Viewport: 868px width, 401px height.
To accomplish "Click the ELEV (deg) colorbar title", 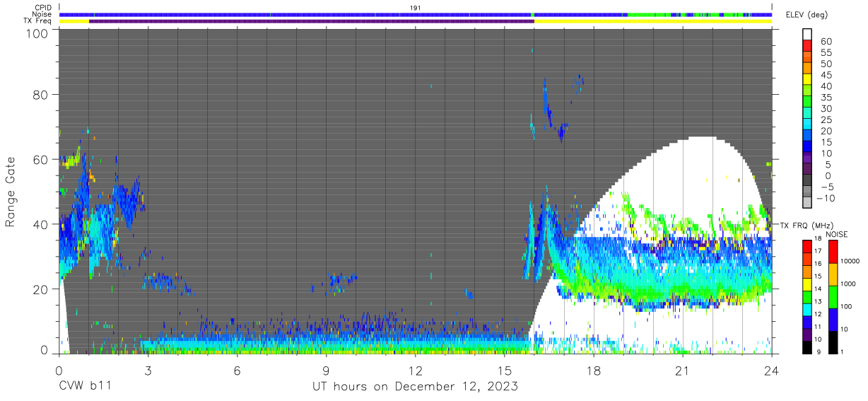I will click(x=807, y=15).
